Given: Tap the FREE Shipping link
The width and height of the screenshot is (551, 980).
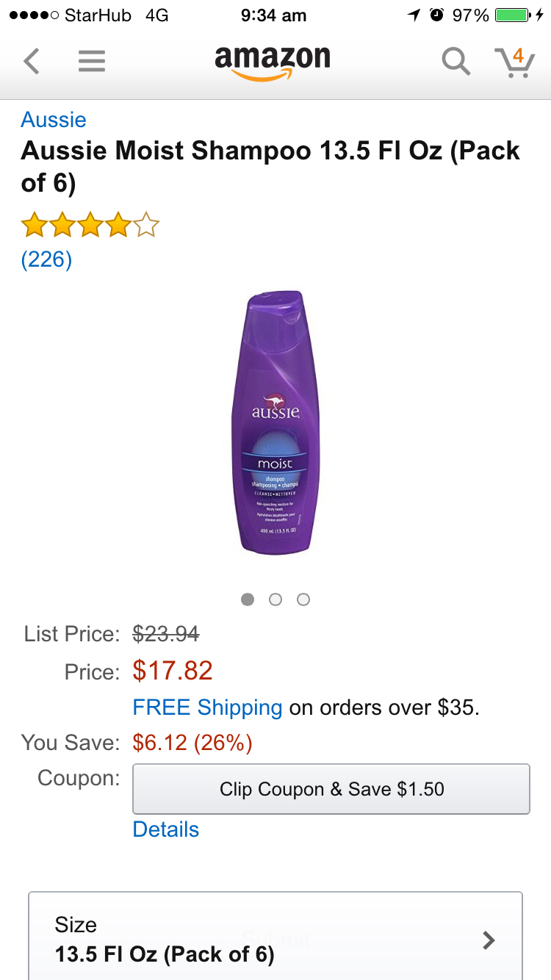Looking at the screenshot, I should pos(207,707).
